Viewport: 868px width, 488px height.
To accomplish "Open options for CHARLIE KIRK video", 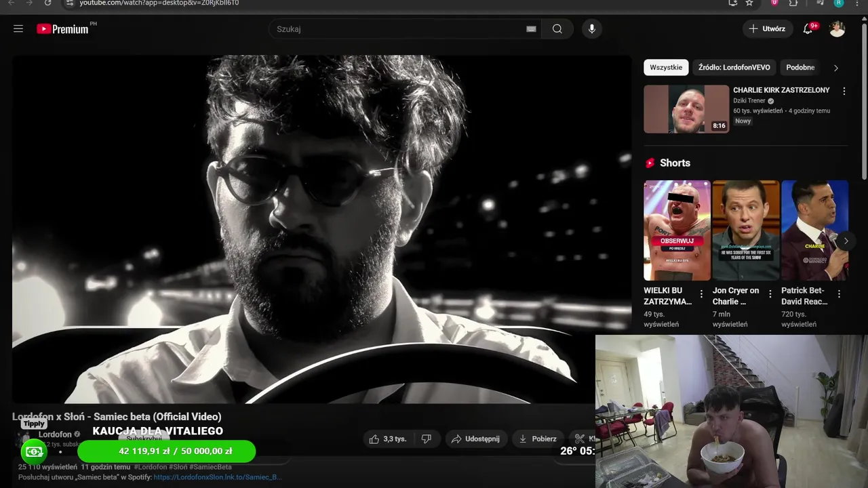I will click(x=844, y=91).
